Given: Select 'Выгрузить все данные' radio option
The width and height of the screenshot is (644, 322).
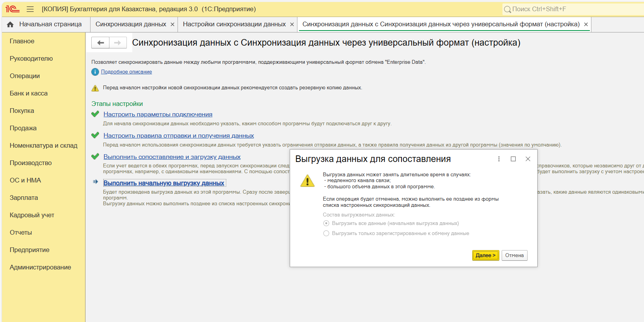Looking at the screenshot, I should pos(326,223).
